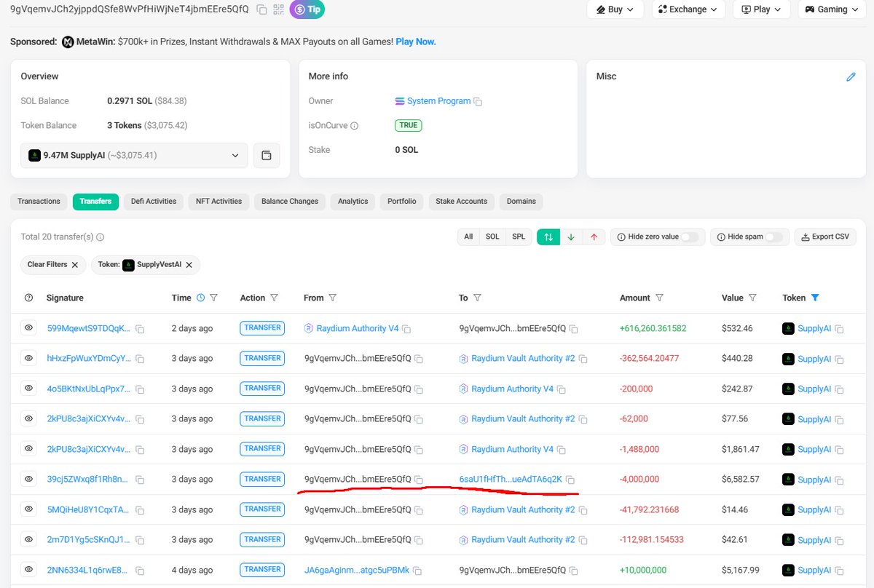874x588 pixels.
Task: Toggle the Hide spam switch
Action: 773,237
